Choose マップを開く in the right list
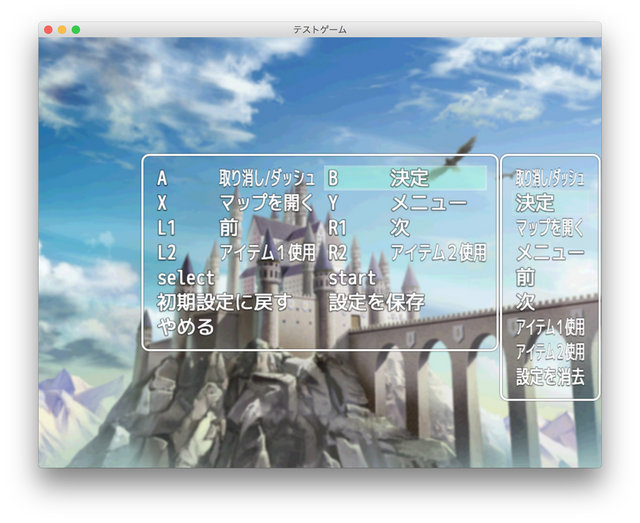Viewport: 640px width, 523px height. 550,227
